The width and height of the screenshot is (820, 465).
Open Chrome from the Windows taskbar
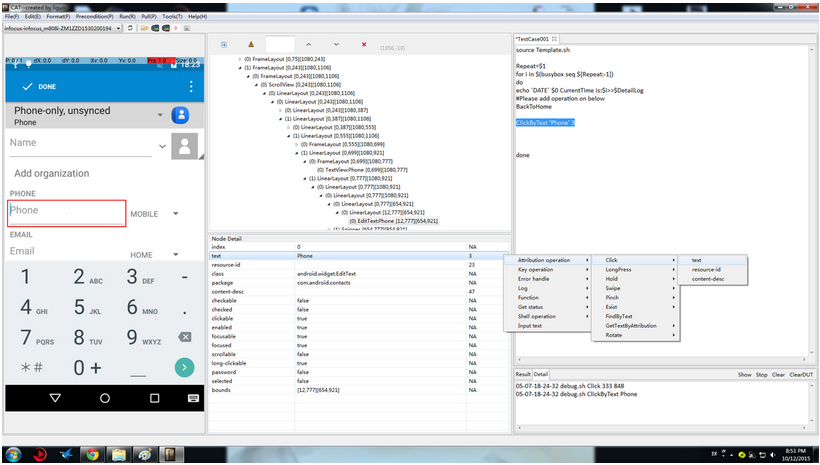click(92, 455)
